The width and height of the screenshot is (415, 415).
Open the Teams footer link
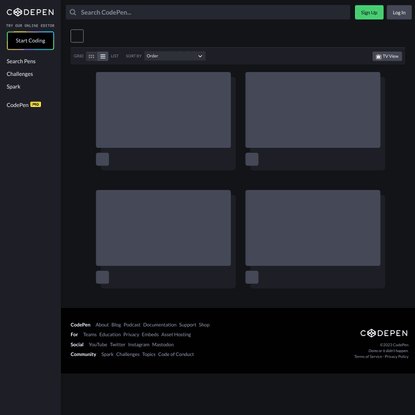[90, 334]
